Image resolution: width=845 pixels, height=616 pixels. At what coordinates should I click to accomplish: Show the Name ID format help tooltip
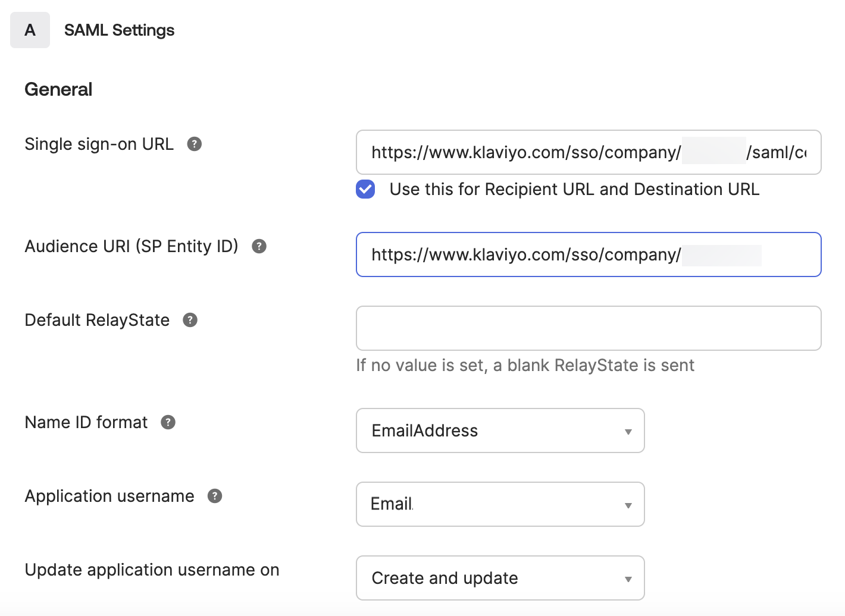pyautogui.click(x=167, y=422)
